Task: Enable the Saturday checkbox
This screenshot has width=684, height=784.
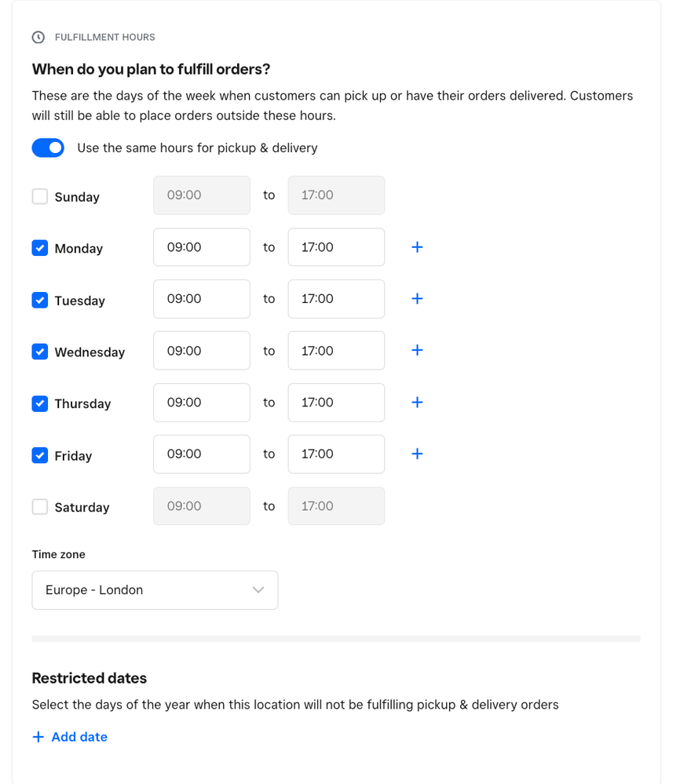Action: [40, 506]
